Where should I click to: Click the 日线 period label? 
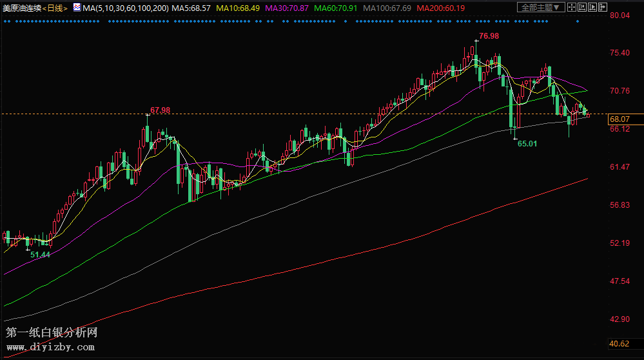[56, 8]
